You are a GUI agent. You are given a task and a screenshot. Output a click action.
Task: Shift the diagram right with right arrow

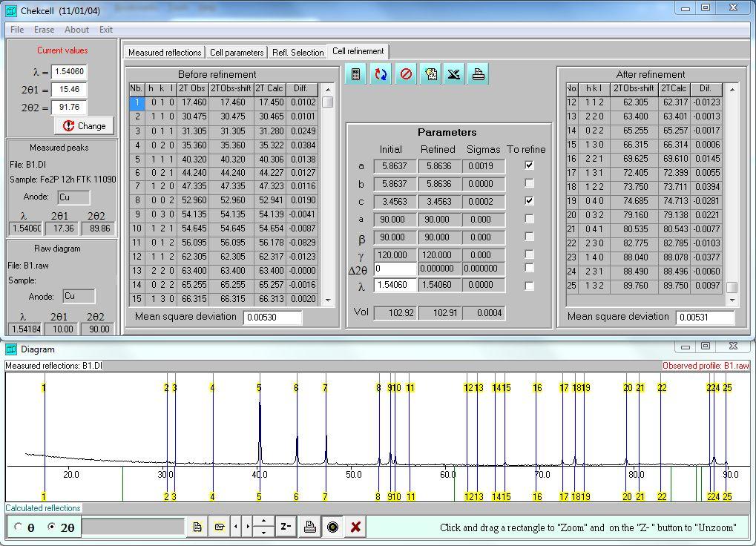248,527
